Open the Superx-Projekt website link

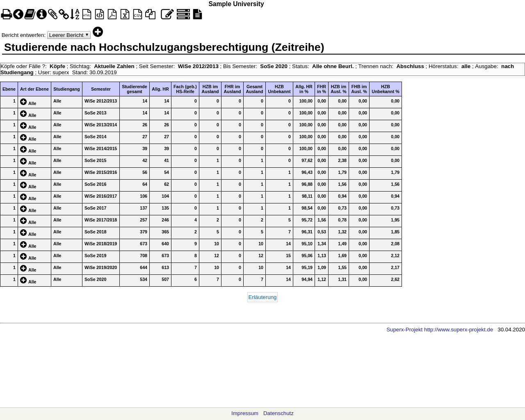(x=440, y=329)
